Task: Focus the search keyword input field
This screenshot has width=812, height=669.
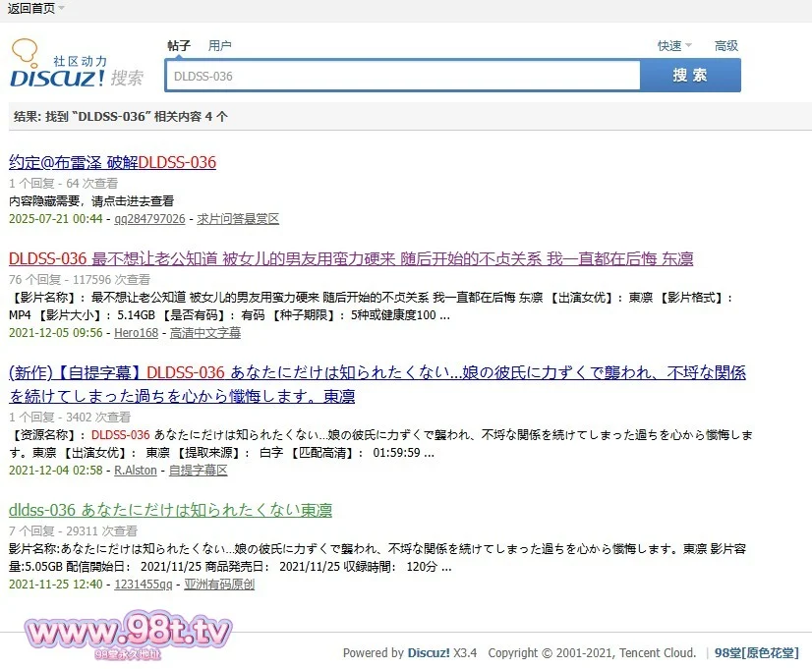Action: pyautogui.click(x=403, y=76)
